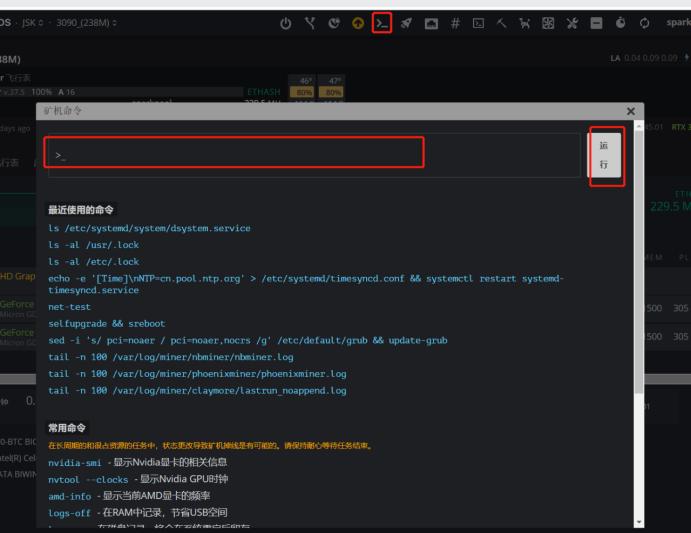Choose the amd-info common command
This screenshot has height=533, width=691.
click(x=72, y=496)
